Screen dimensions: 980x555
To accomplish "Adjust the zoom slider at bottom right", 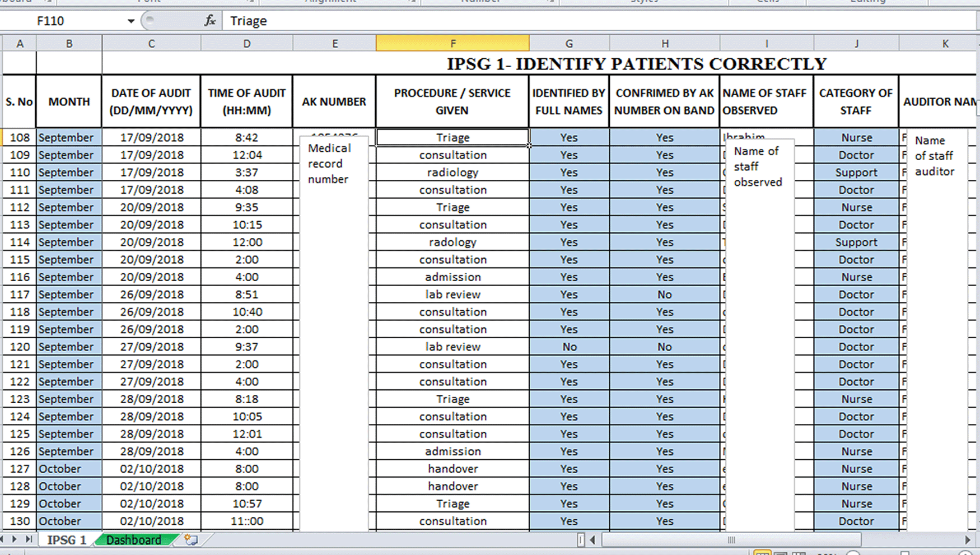I will pos(904,553).
